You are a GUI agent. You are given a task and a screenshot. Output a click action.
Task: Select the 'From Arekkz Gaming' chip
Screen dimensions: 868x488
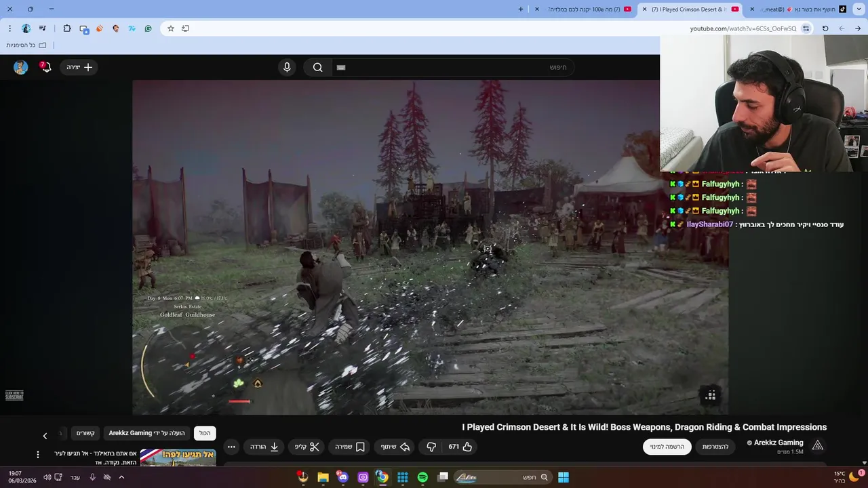pos(146,433)
